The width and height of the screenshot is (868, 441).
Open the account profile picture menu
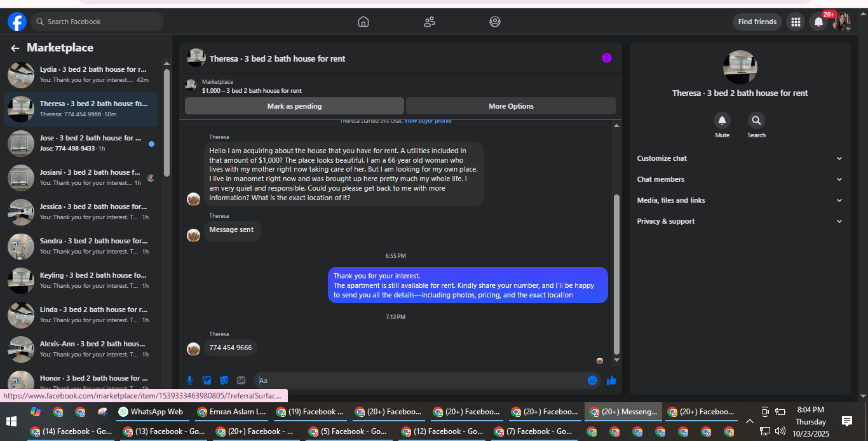pos(842,22)
